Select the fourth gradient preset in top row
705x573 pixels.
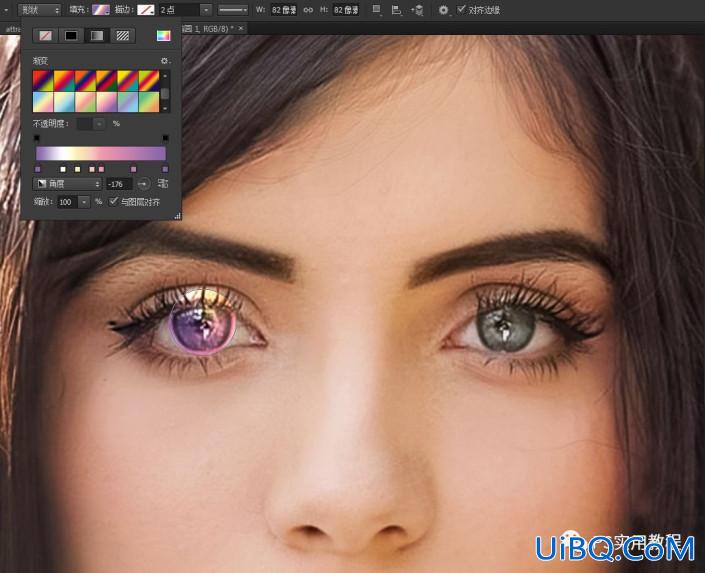(107, 80)
